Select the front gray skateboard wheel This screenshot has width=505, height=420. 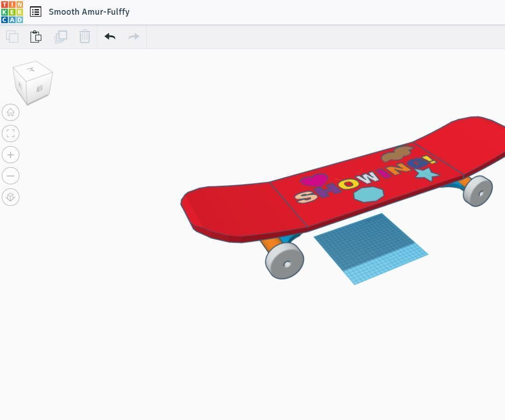pos(285,261)
